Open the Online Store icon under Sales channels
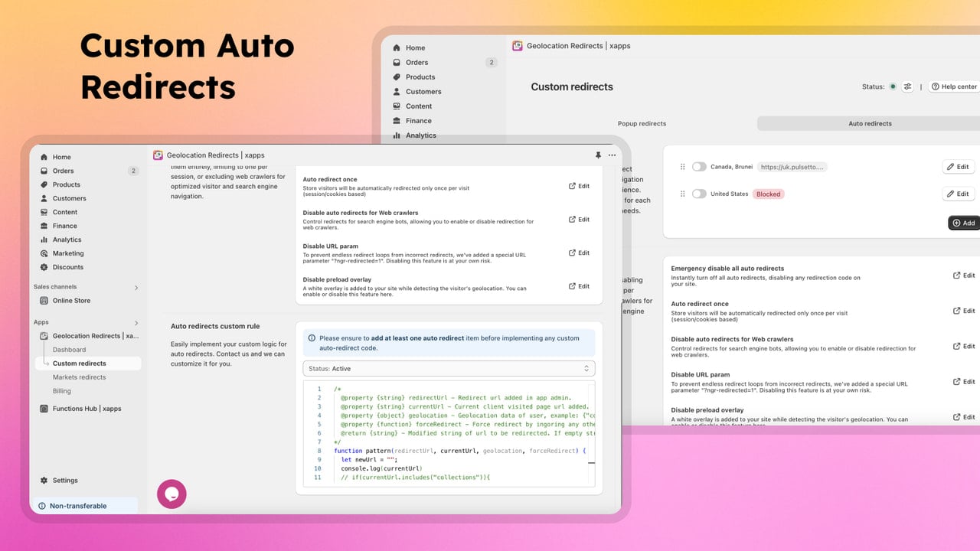The width and height of the screenshot is (980, 551). 44,301
